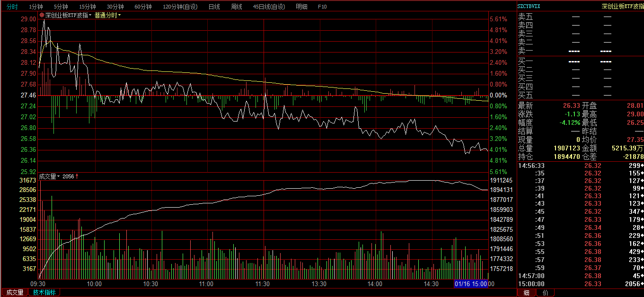Screen dimensions: 644x297
Task: Open the 30分钟 chart tab
Action: (115, 7)
